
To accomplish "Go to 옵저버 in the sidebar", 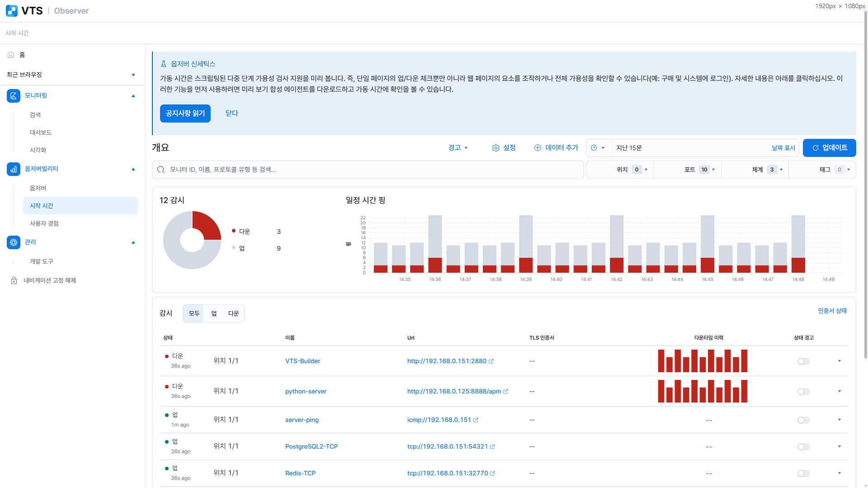I will tap(38, 188).
